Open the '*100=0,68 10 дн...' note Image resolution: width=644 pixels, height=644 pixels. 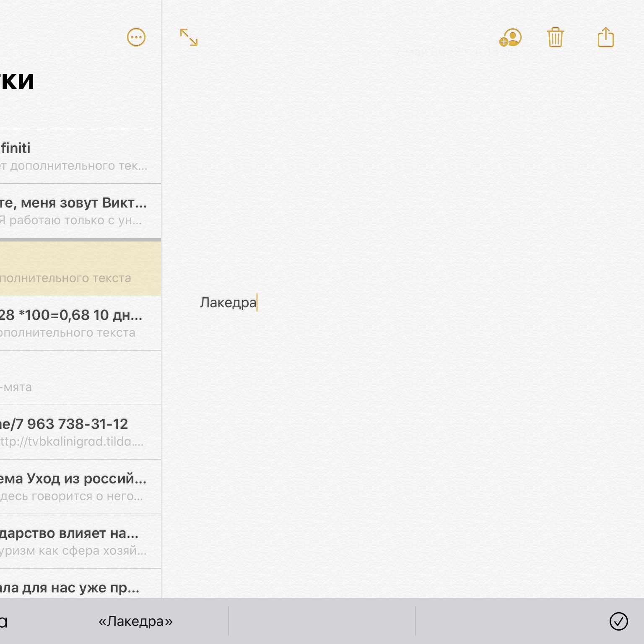[x=75, y=323]
